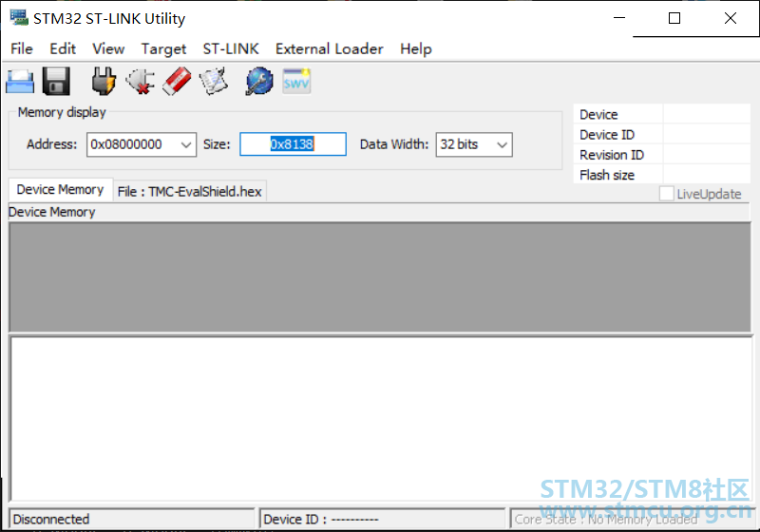The height and width of the screenshot is (532, 760).
Task: Open the View menu
Action: coord(108,49)
